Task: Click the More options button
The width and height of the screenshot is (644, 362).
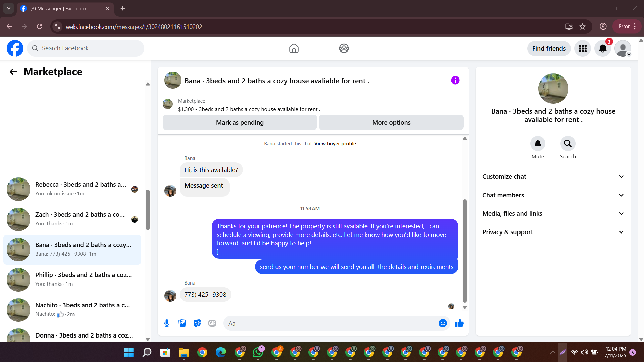Action: tap(391, 123)
